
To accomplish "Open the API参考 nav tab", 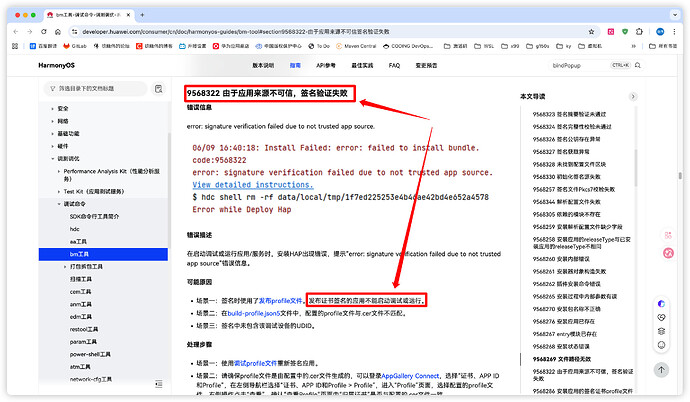I will click(326, 65).
